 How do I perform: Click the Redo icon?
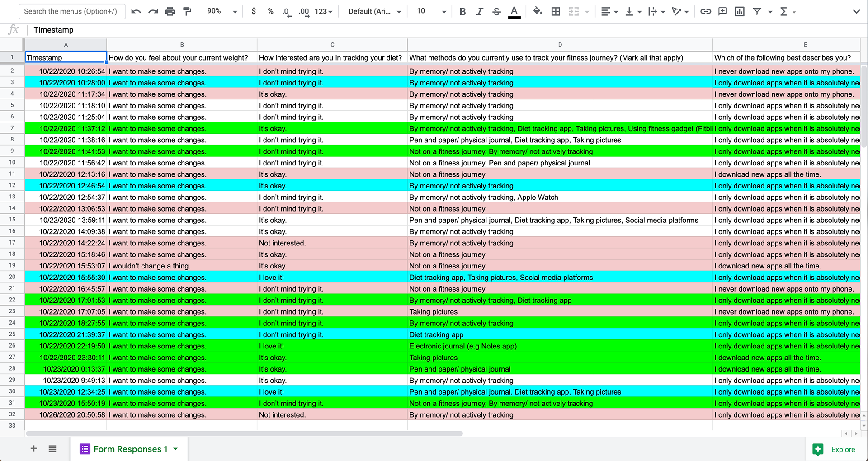click(x=153, y=12)
